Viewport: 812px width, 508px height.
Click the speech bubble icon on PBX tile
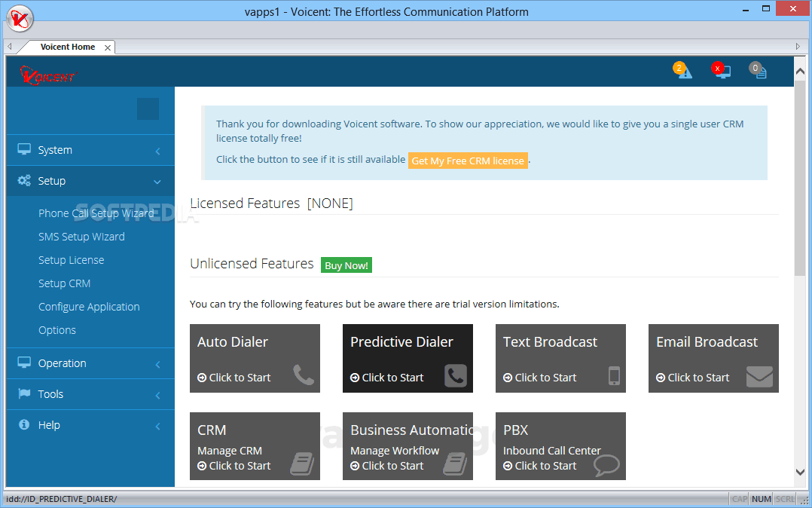[606, 466]
